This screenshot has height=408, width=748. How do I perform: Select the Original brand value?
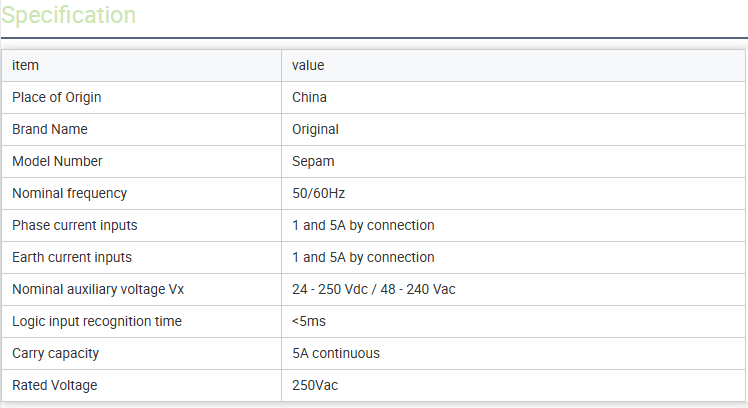click(315, 129)
